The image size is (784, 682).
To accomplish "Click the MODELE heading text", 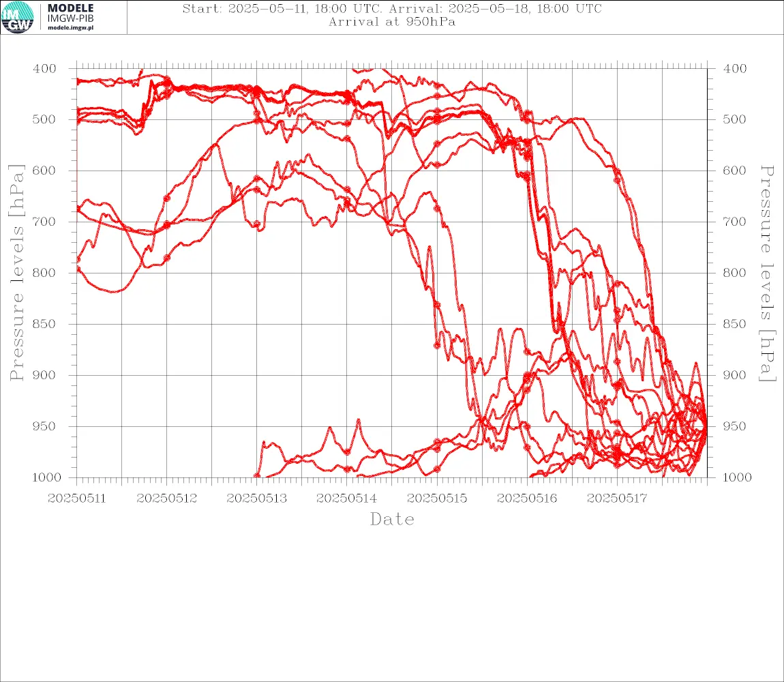I will click(70, 8).
